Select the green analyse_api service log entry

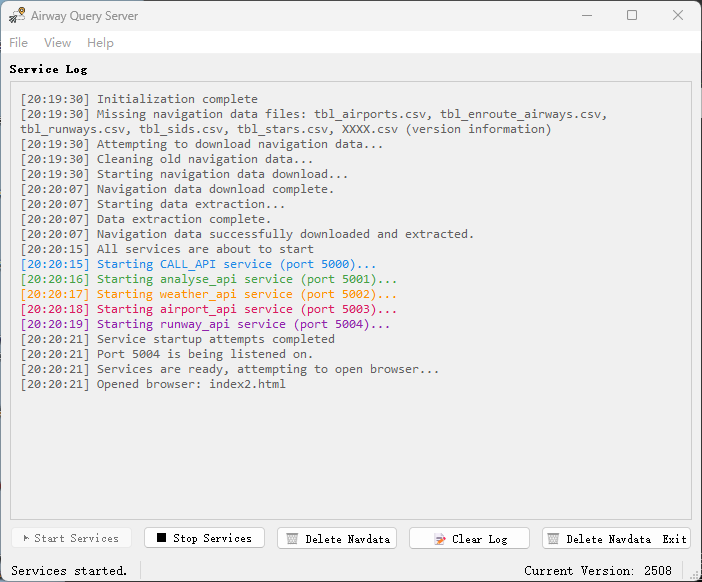208,279
